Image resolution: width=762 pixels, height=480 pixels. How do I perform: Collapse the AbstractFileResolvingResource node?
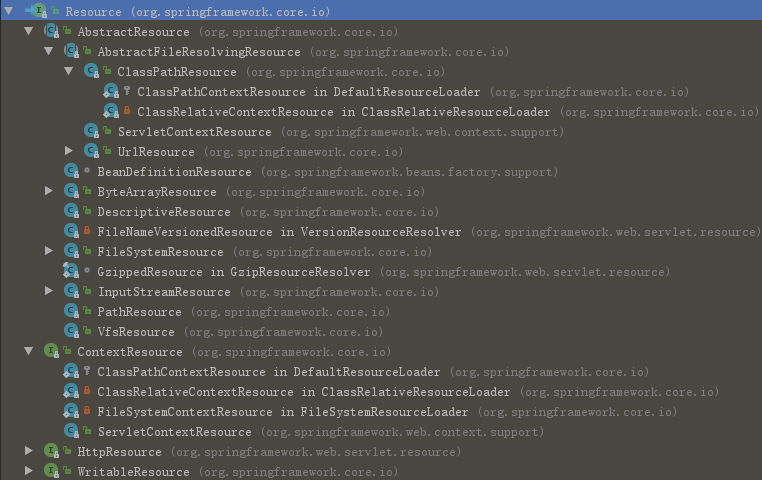(48, 51)
